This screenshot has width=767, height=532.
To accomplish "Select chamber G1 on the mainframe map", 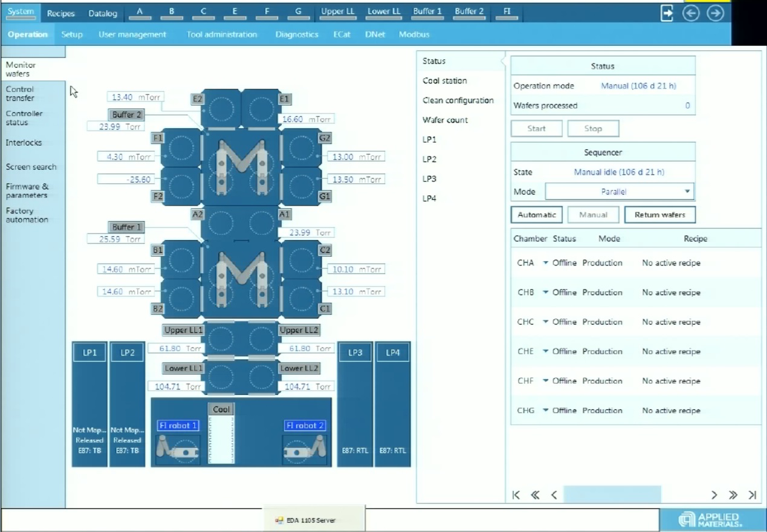I will point(302,186).
